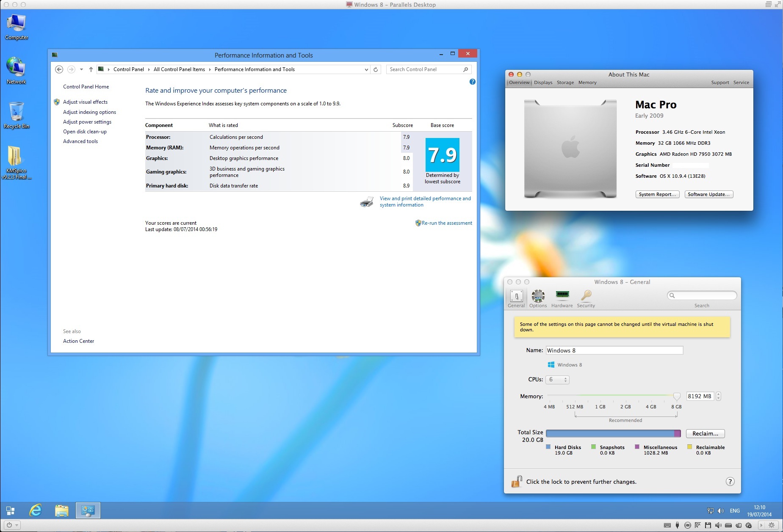Click the Windows 8 General search field
The height and width of the screenshot is (532, 783).
click(702, 295)
